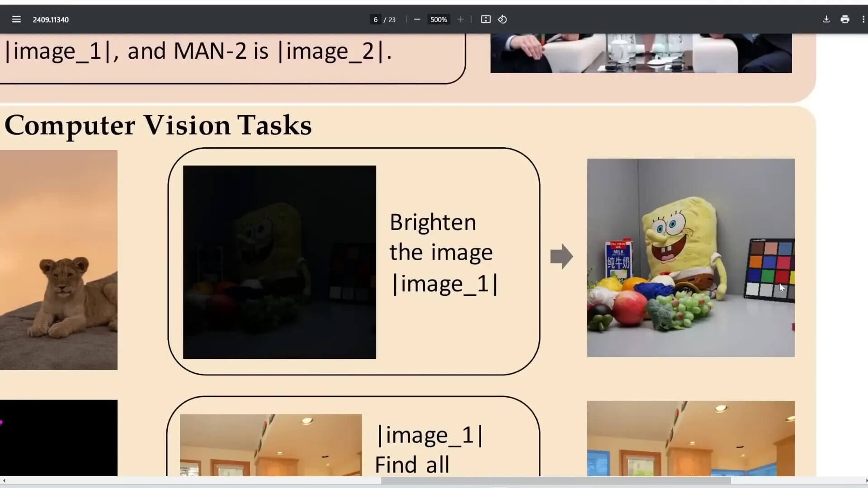Click the gray arrow between images
This screenshot has height=488, width=868.
click(x=561, y=256)
